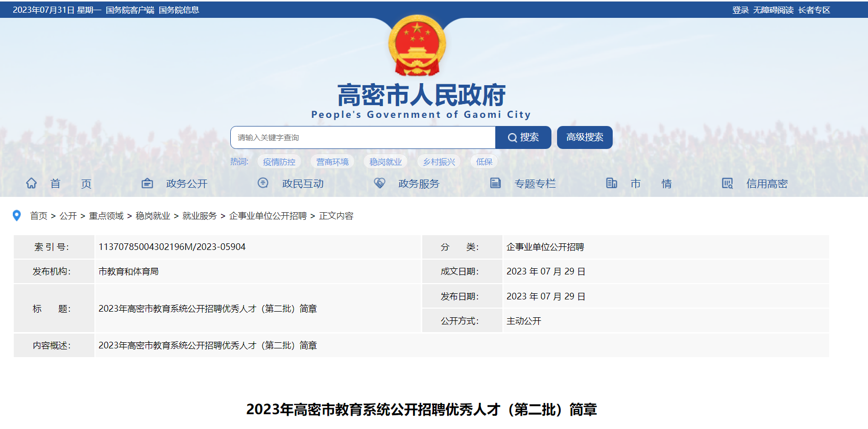
Task: Open 国务院信息 link in top bar
Action: click(x=179, y=10)
